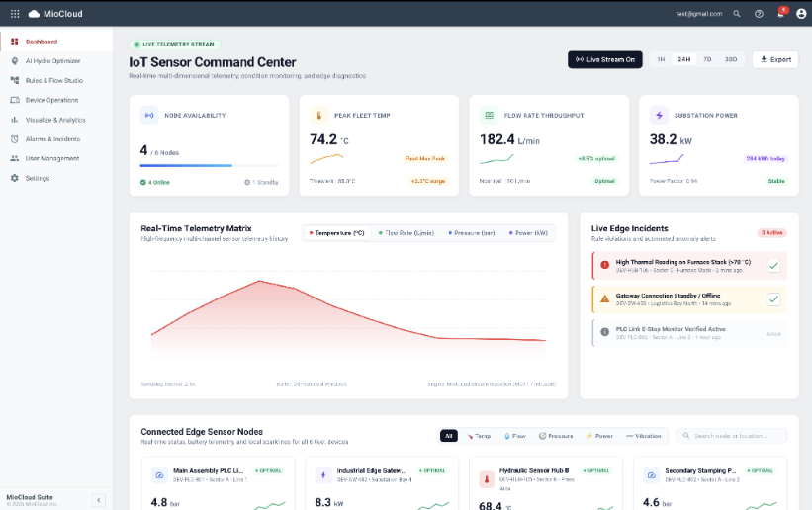
Task: Open AI Hydro Optimizer page
Action: 56,61
